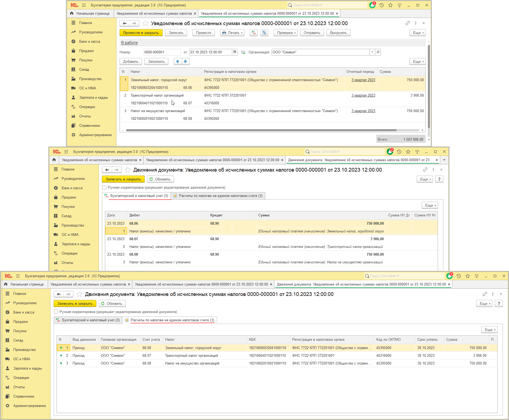Screen dimensions: 509x420
Task: Click the Добавить button
Action: pos(131,62)
